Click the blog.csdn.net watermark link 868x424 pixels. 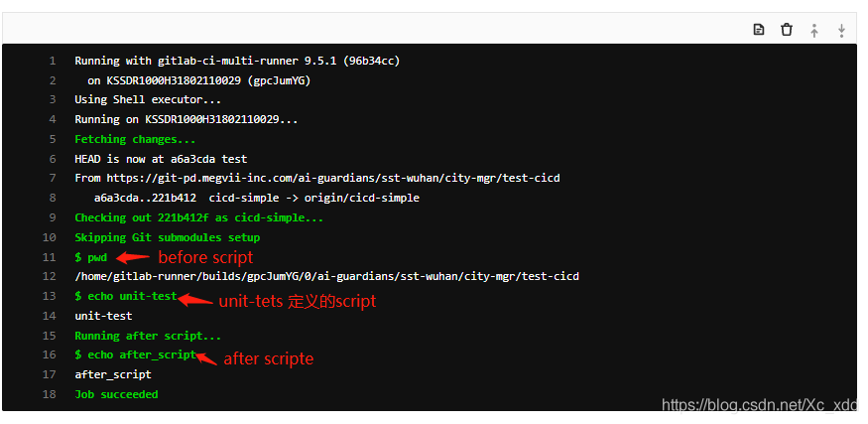click(x=759, y=404)
